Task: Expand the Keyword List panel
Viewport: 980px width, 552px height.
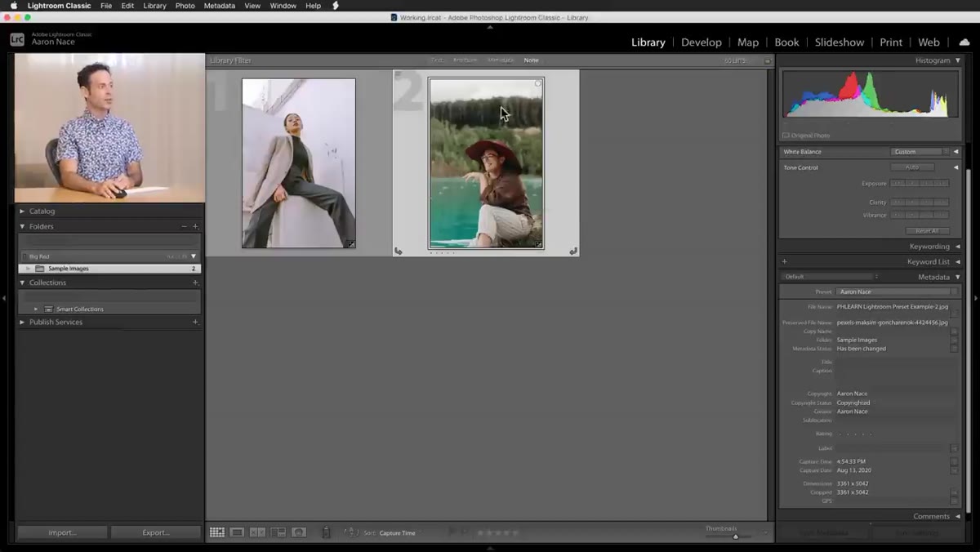Action: tap(956, 262)
